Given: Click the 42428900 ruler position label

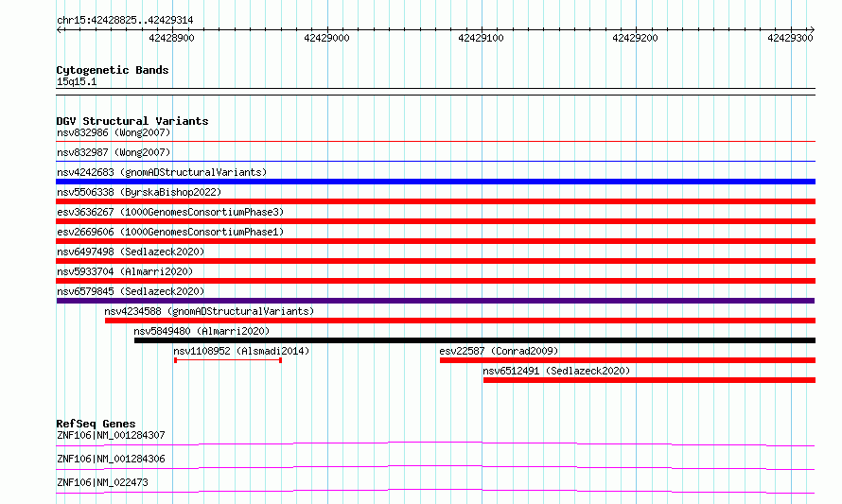Looking at the screenshot, I should click(171, 38).
